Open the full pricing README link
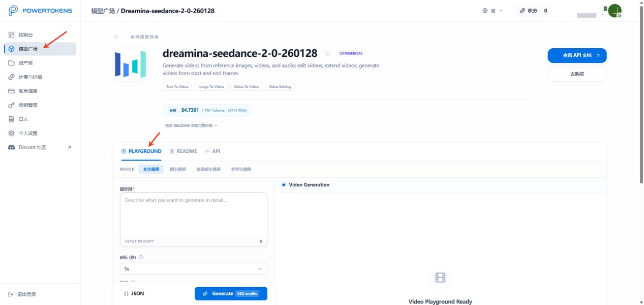The height and width of the screenshot is (305, 644). tap(191, 125)
